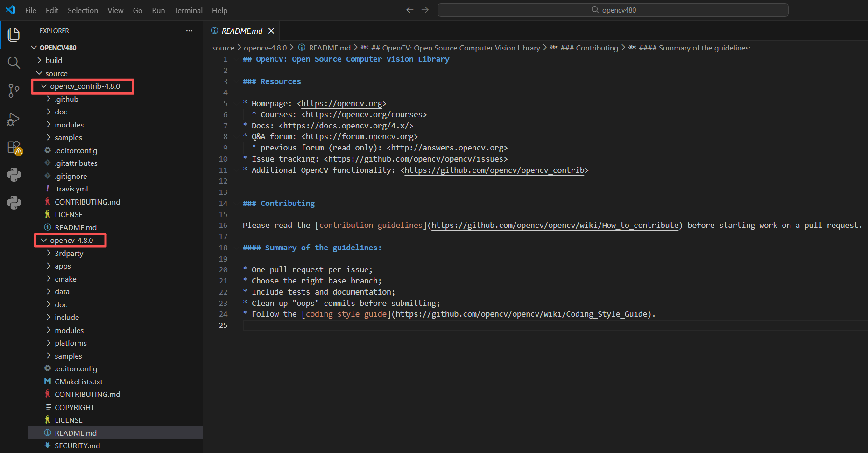Expand the cmake folder
The image size is (868, 453).
[x=115, y=279]
